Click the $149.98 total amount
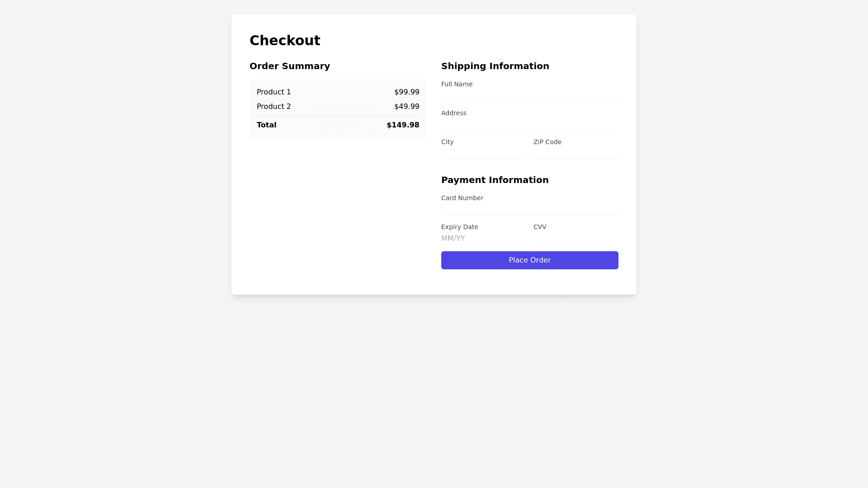This screenshot has height=488, width=868. (403, 125)
